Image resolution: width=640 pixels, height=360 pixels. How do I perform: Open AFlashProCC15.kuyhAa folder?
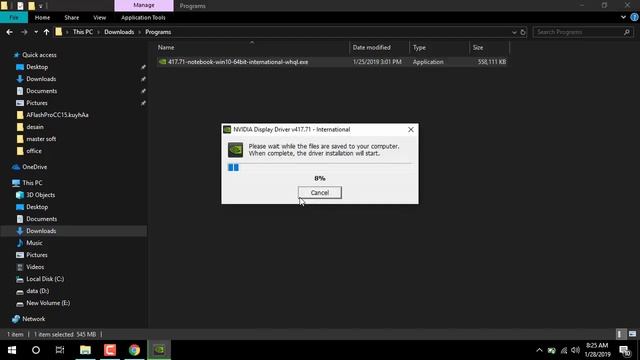57,115
